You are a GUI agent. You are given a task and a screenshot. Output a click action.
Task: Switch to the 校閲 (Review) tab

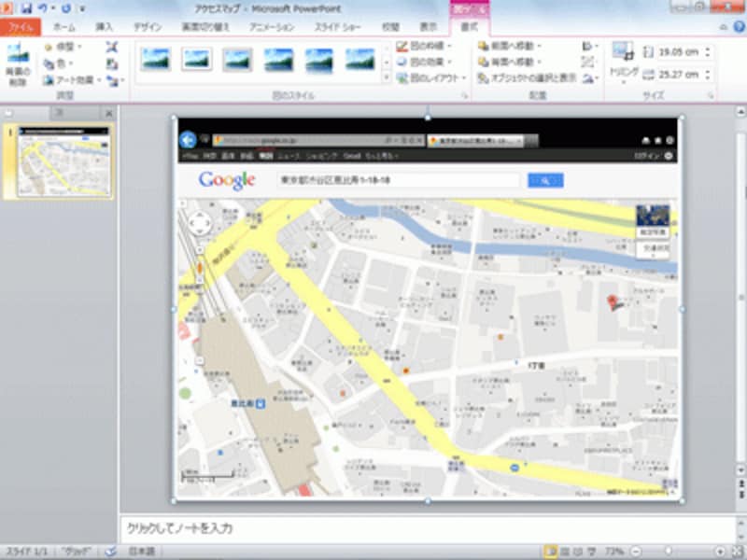coord(390,27)
